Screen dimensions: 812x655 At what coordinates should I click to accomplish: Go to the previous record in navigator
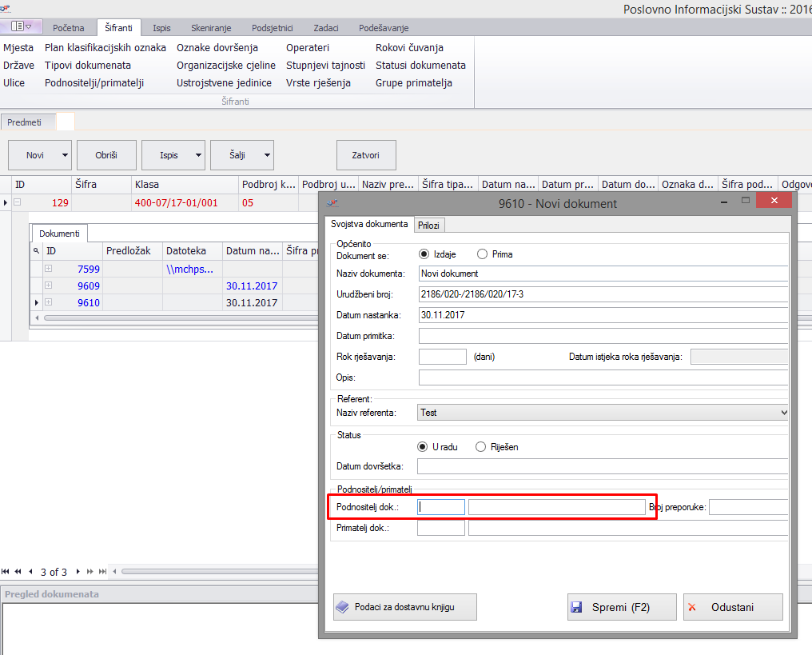pyautogui.click(x=30, y=572)
